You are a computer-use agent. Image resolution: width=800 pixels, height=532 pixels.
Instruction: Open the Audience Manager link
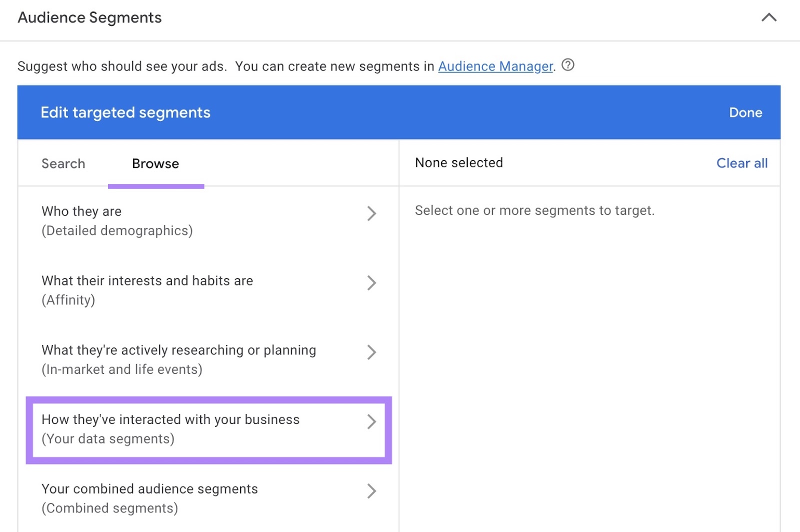tap(496, 66)
